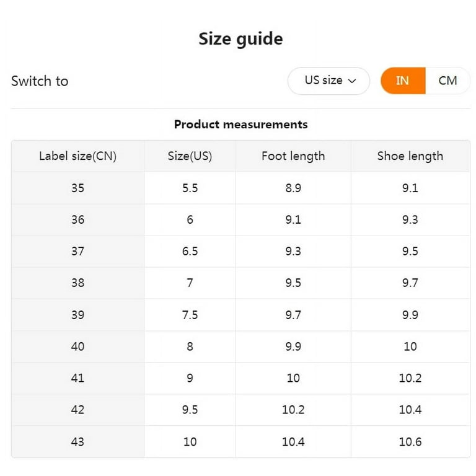Click the Size guide heading

point(240,39)
